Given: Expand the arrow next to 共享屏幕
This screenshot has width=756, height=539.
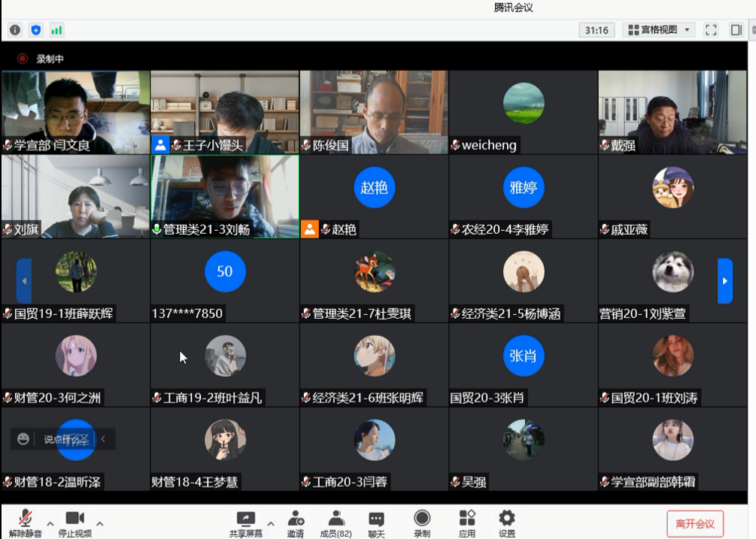Looking at the screenshot, I should [271, 523].
